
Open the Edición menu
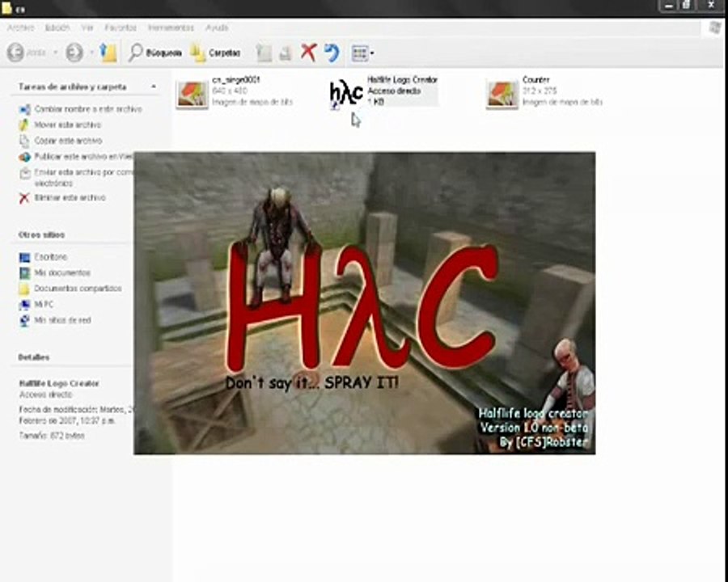pyautogui.click(x=57, y=27)
